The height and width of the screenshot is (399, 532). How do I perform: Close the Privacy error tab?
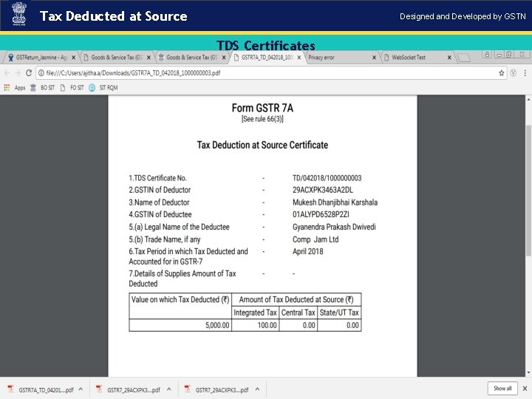[374, 58]
